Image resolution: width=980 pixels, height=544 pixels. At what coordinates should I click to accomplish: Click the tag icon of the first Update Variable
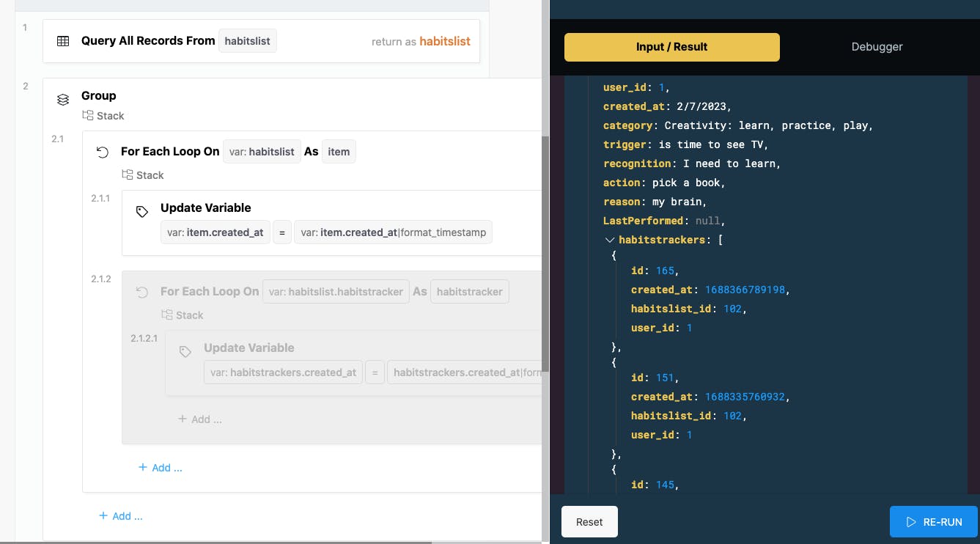tap(142, 211)
